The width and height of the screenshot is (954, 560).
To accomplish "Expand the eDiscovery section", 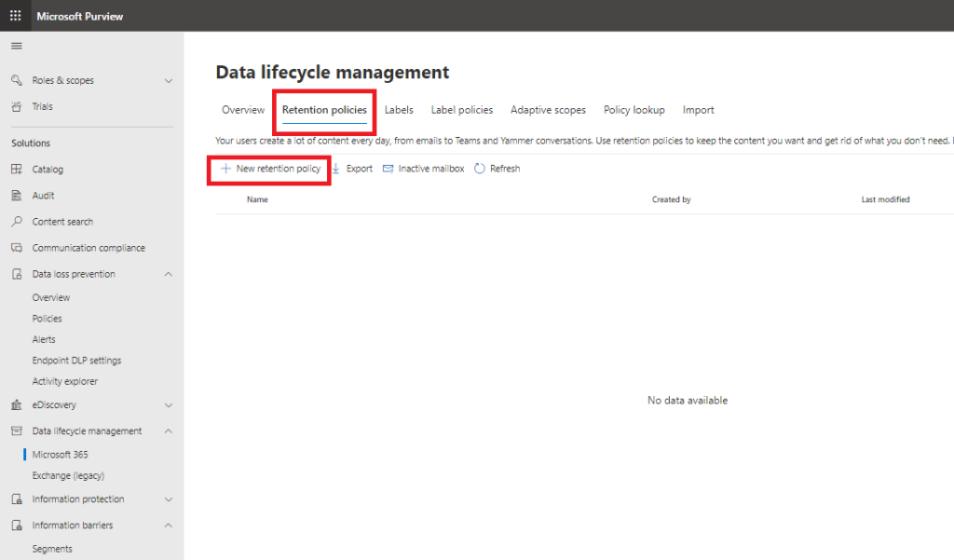I will [168, 404].
